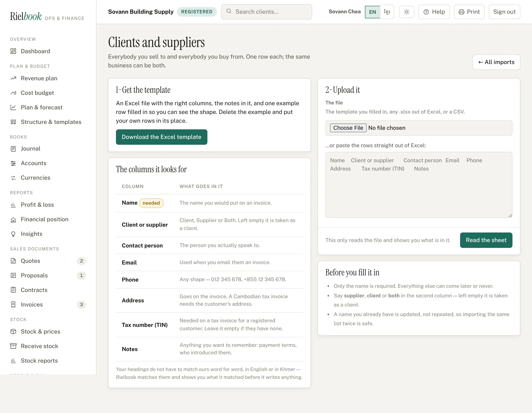This screenshot has width=532, height=413.
Task: Click the Accounts sliders icon
Action: tap(13, 163)
